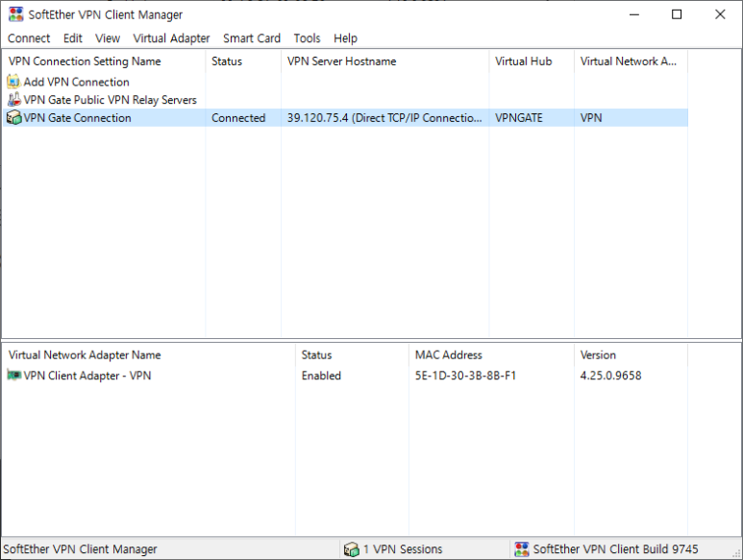The height and width of the screenshot is (560, 743).
Task: Click the MAC Address column header
Action: tap(491, 355)
